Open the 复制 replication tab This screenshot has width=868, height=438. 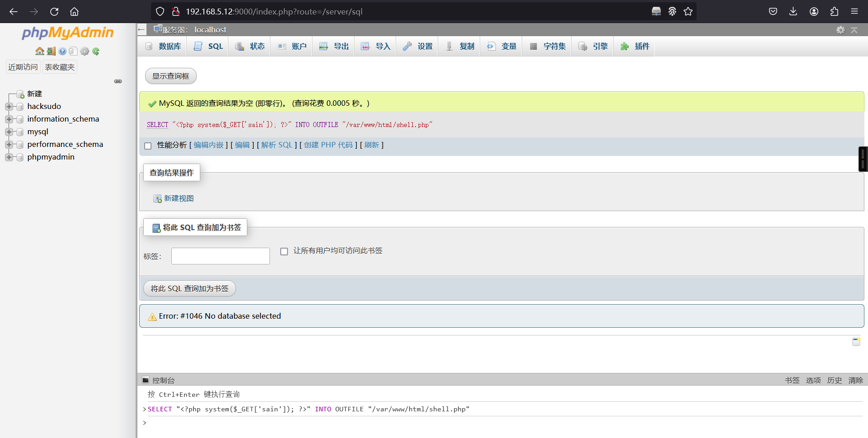click(x=459, y=46)
